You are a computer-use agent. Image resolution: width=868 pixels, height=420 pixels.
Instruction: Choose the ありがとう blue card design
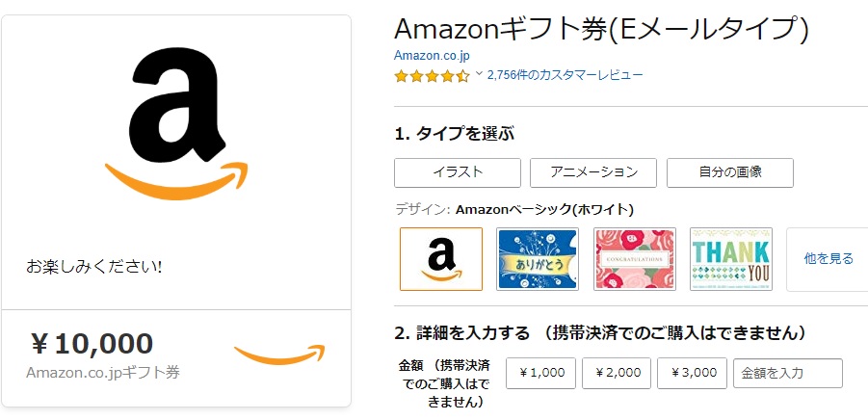coord(538,259)
